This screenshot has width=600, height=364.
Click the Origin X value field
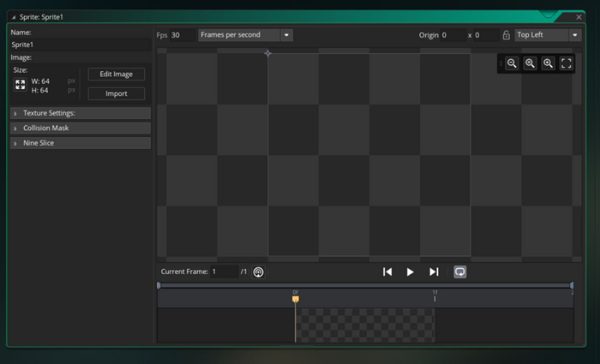click(453, 35)
